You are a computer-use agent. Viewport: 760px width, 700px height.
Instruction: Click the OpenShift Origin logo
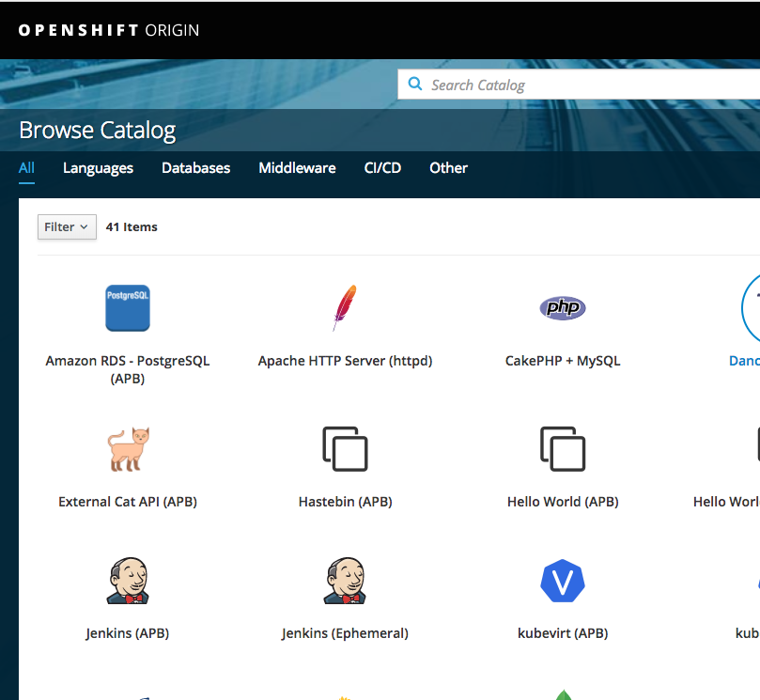(109, 30)
